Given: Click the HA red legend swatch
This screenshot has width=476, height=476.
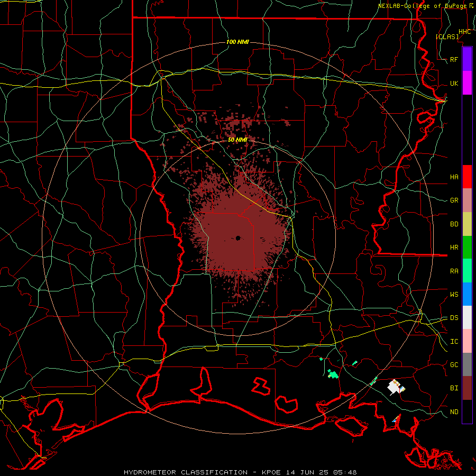Looking at the screenshot, I should 467,177.
